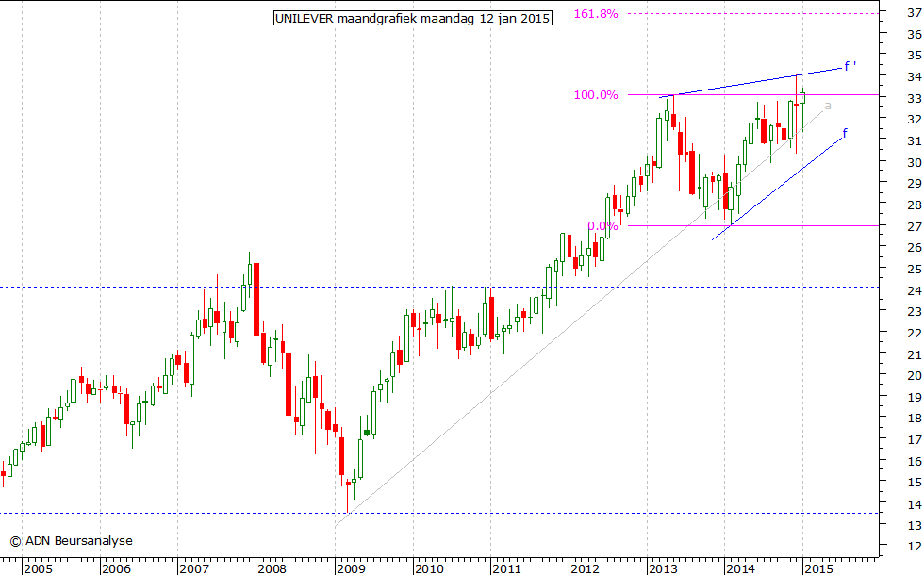
Task: Click the 2014 year label
Action: coord(741,568)
